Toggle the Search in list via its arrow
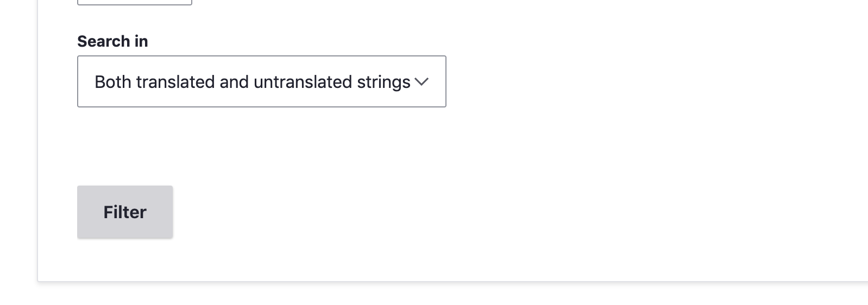Image resolution: width=868 pixels, height=305 pixels. (x=422, y=82)
